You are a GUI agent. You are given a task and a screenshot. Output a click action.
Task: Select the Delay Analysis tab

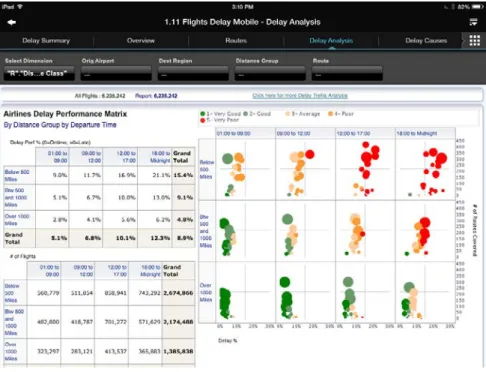pyautogui.click(x=331, y=41)
